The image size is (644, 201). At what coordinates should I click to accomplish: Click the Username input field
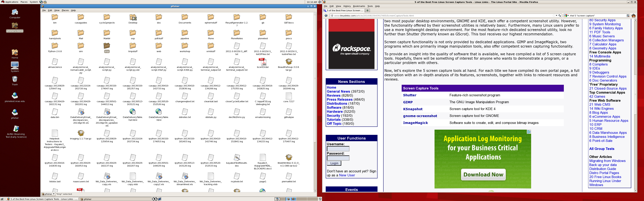click(338, 149)
